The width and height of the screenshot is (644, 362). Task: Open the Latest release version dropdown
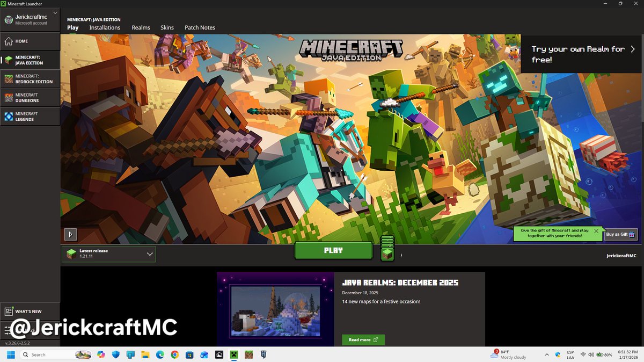click(109, 254)
